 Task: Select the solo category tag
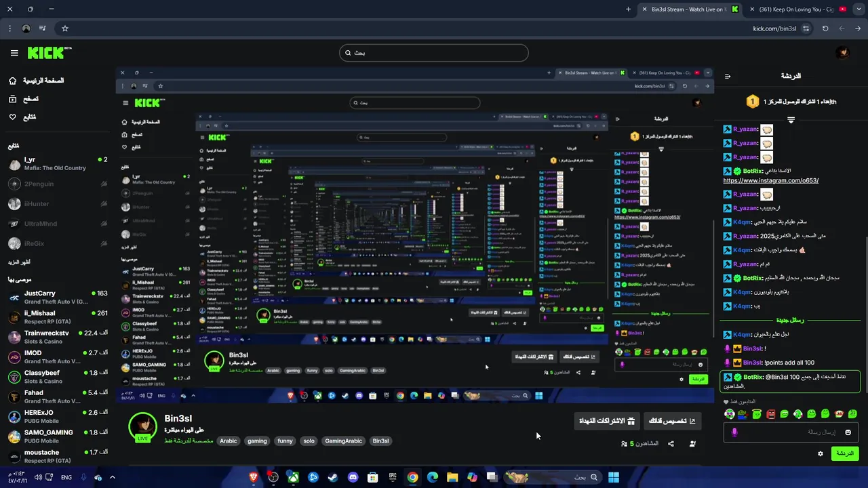point(309,441)
